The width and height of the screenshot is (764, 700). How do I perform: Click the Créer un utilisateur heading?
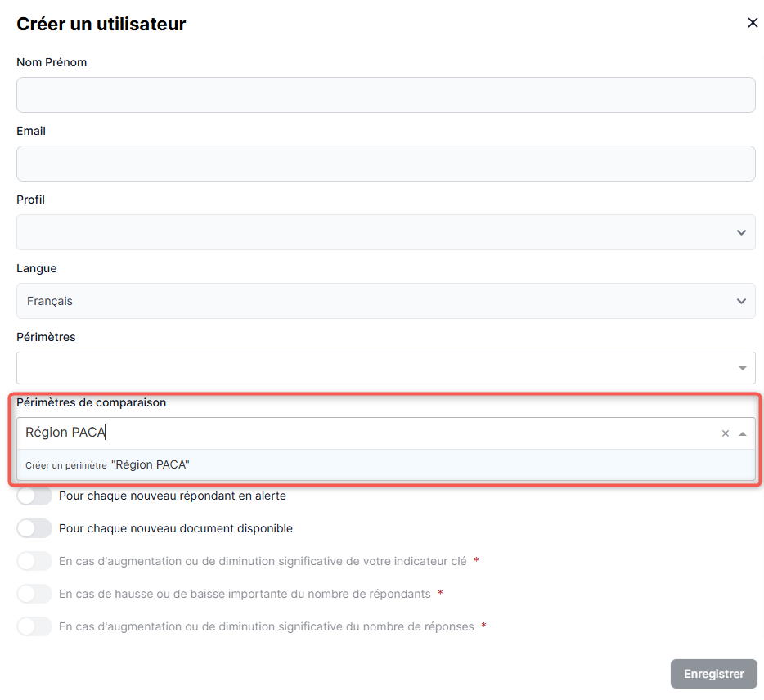[x=101, y=24]
